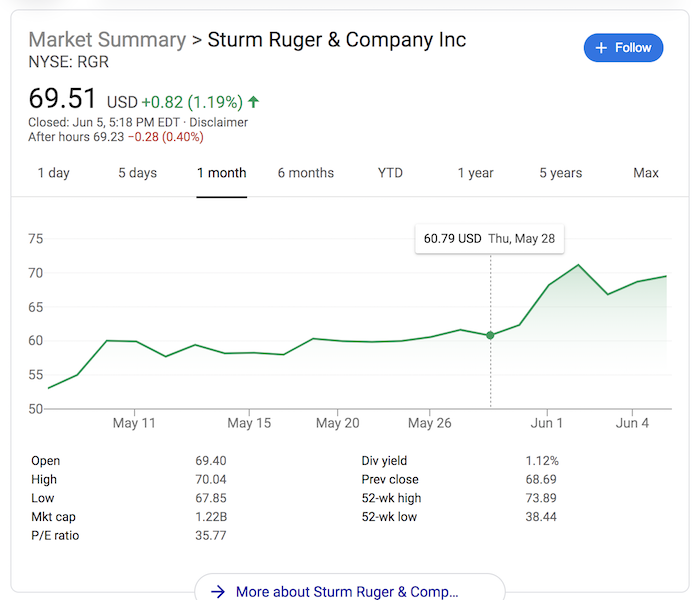Click the Prev close value 68.69
The width and height of the screenshot is (700, 600).
click(x=541, y=479)
